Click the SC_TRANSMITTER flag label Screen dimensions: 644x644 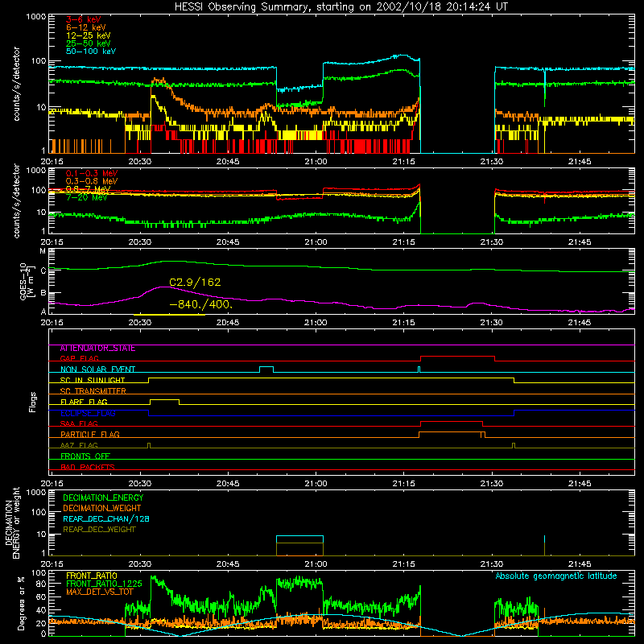click(x=93, y=391)
